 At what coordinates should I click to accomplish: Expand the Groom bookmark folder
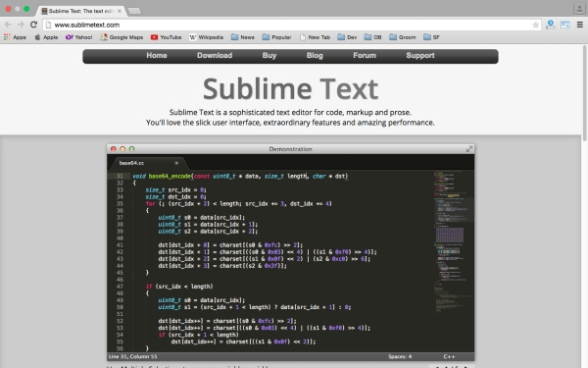point(403,37)
